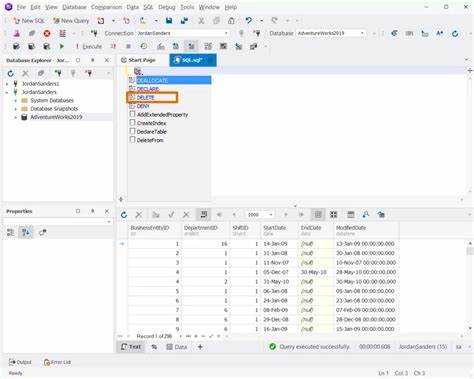Click the 30-May-10 EndDate cell
Viewport: 474px width, 379px height.
[x=315, y=272]
